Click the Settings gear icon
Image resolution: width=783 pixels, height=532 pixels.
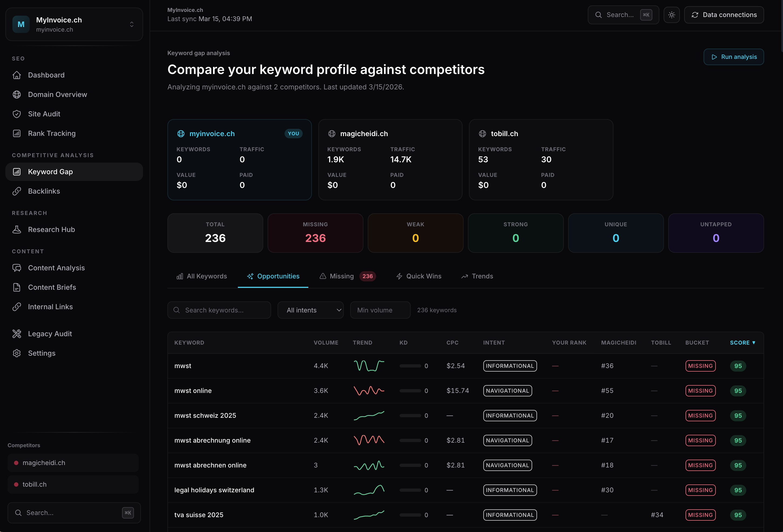tap(17, 353)
